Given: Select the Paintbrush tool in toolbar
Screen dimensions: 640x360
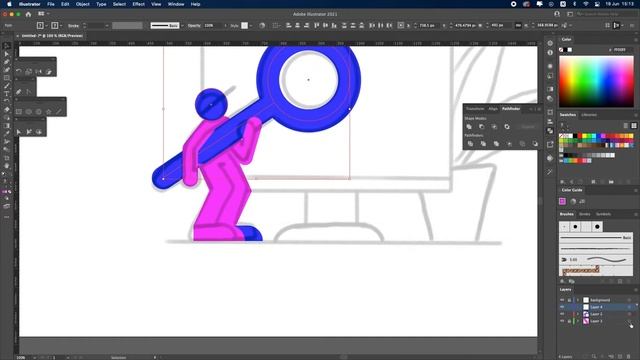Looking at the screenshot, I should pyautogui.click(x=7, y=86).
